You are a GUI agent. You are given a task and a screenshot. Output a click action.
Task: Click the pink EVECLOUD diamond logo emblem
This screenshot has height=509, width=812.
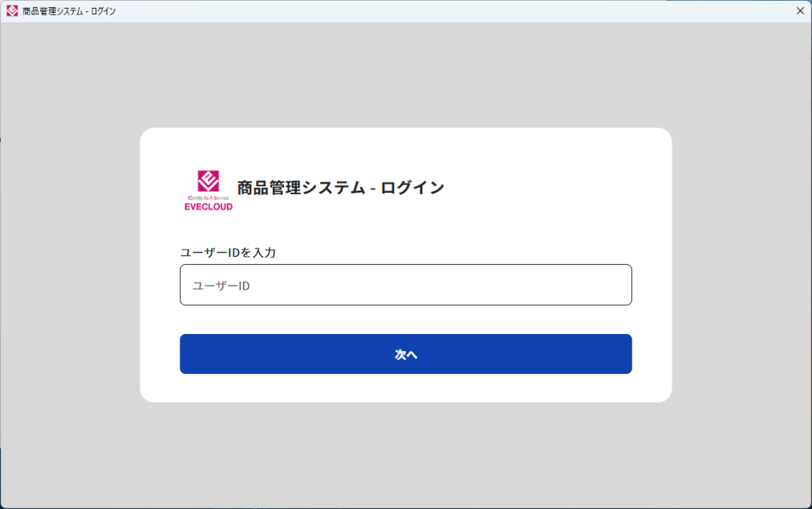click(208, 181)
